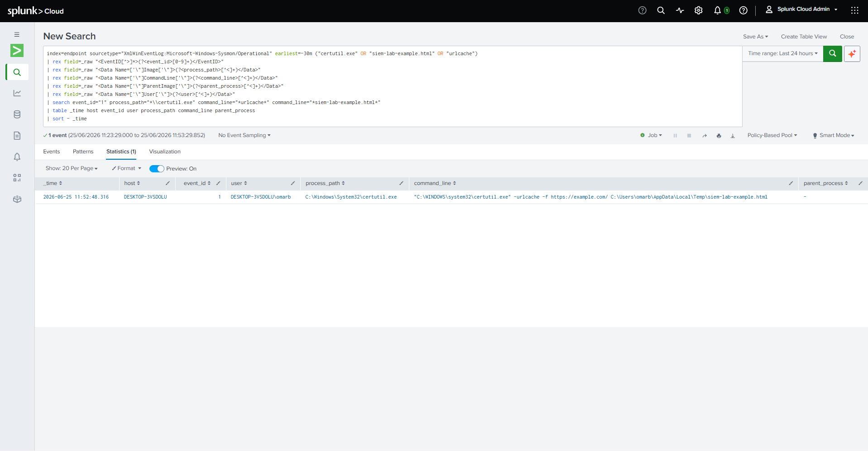Viewport: 868px width, 451px height.
Task: Click Create Table View
Action: tap(804, 37)
